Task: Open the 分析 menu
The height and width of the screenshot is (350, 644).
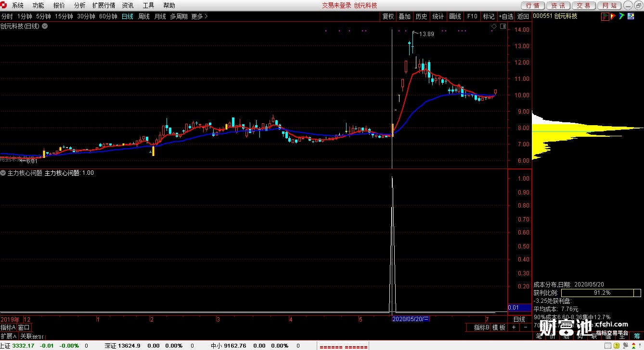Action: (x=80, y=5)
